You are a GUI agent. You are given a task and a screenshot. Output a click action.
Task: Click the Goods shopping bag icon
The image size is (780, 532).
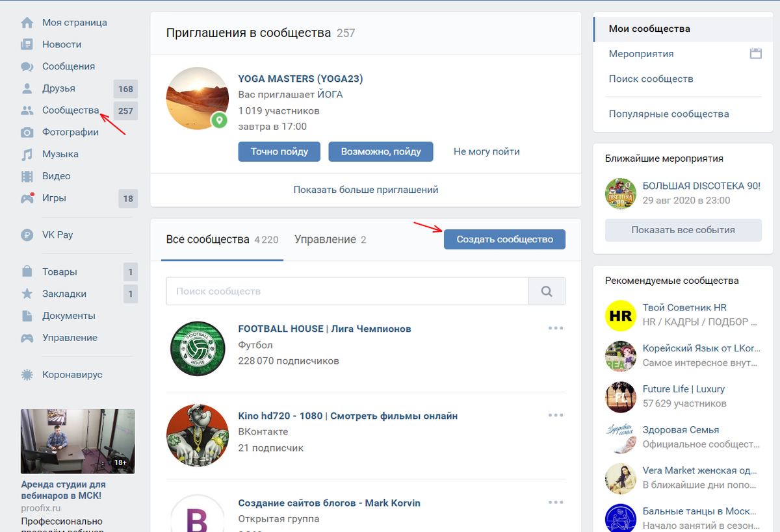[x=27, y=272]
